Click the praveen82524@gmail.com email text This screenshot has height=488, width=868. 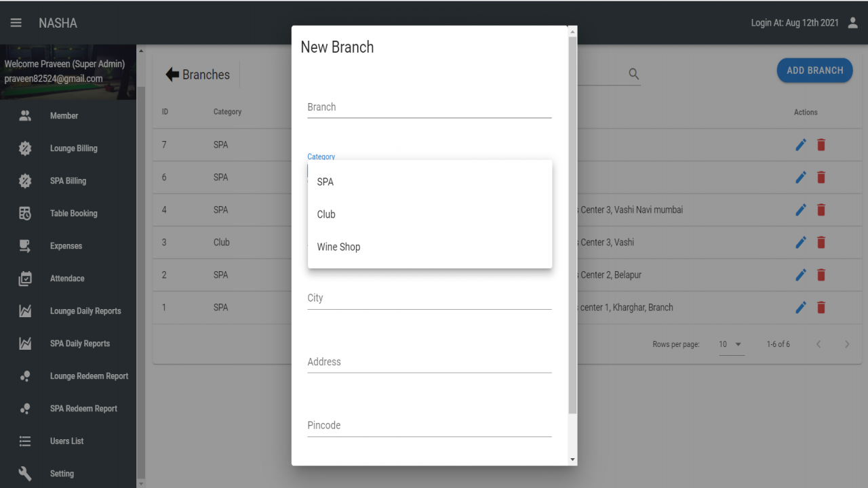click(54, 79)
